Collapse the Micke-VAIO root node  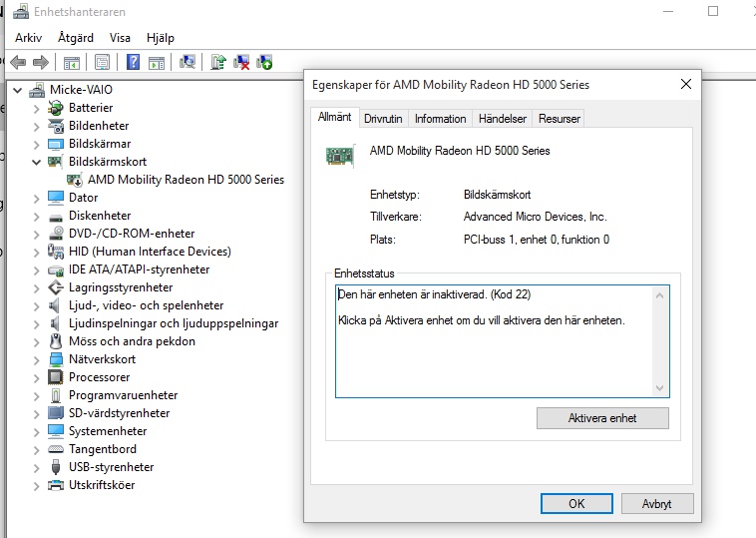tap(18, 90)
